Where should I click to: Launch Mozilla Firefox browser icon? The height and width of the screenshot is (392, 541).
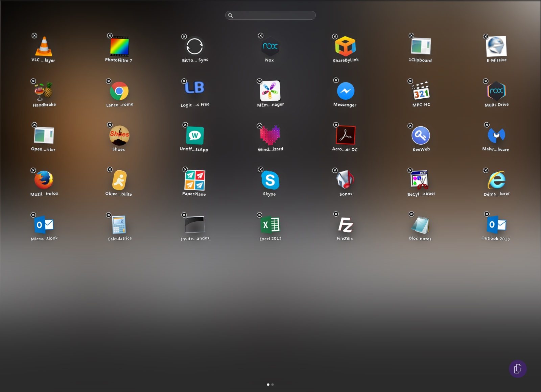pos(44,180)
